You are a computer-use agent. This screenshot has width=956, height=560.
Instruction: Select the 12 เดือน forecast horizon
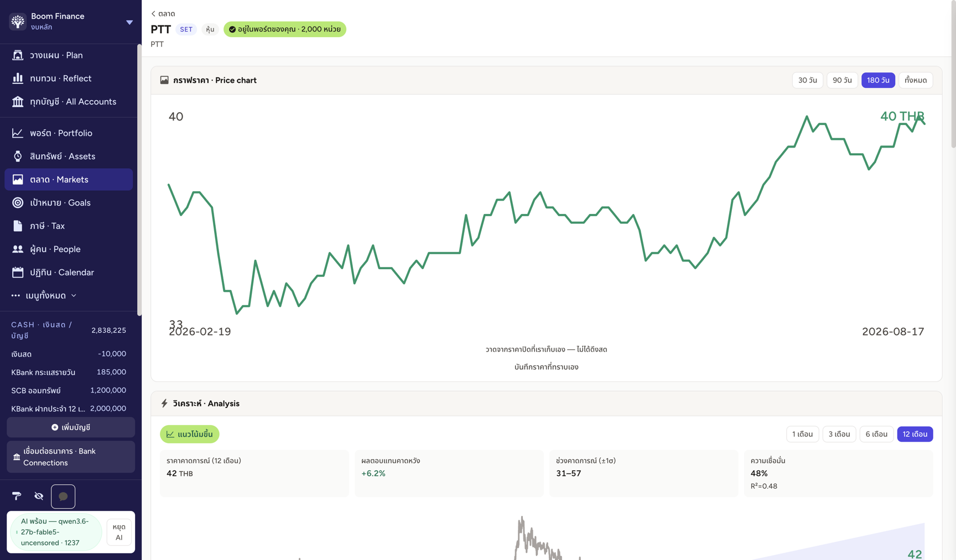click(x=915, y=434)
